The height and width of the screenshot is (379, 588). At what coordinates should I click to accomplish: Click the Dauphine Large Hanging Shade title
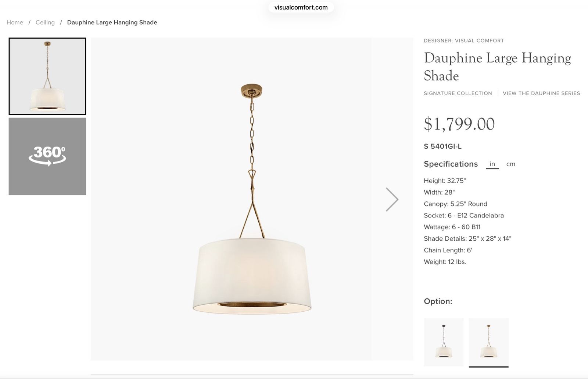(498, 67)
